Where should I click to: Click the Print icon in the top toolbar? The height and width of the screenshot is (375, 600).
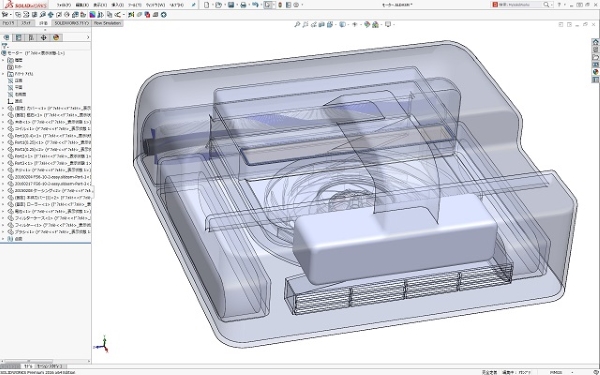(243, 5)
